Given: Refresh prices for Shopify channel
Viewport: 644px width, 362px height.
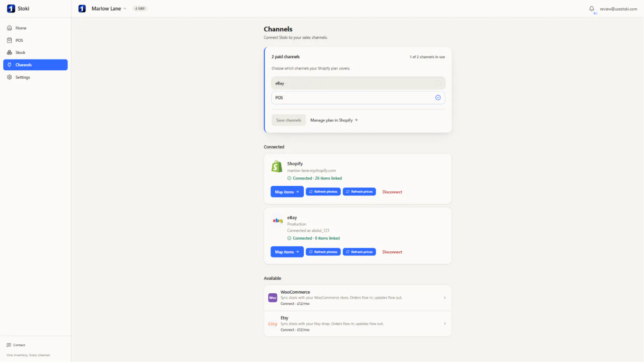Looking at the screenshot, I should (359, 192).
